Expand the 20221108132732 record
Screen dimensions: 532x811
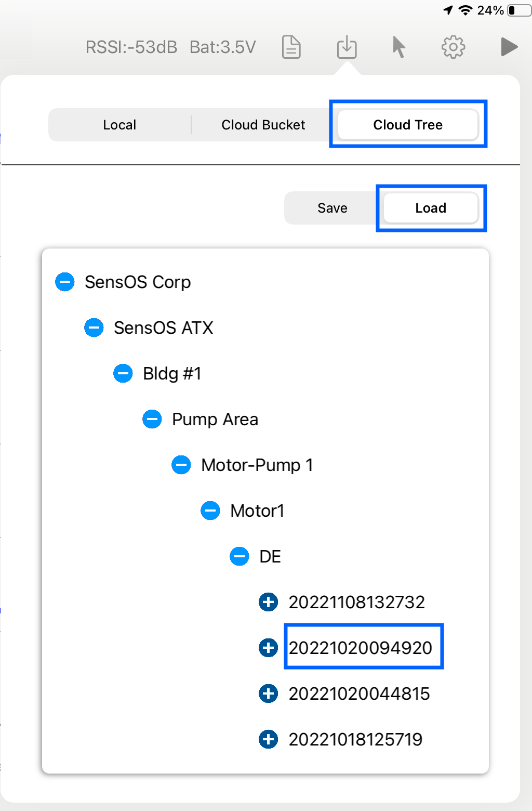[x=269, y=602]
